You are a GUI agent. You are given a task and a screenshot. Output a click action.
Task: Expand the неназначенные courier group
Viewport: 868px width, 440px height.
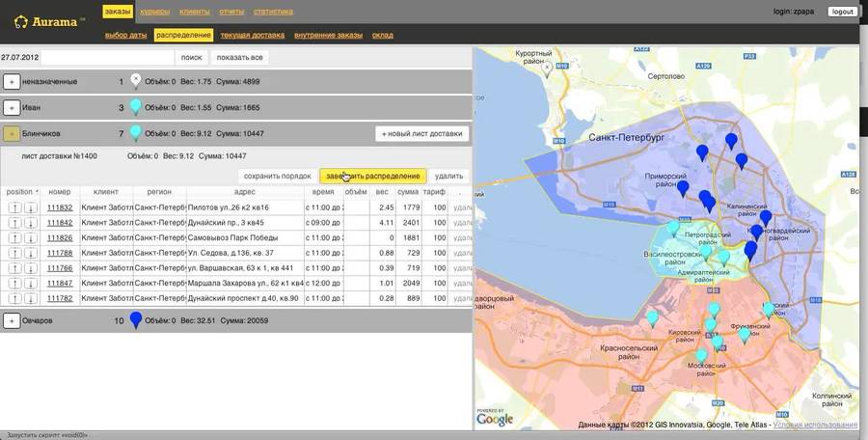[12, 82]
